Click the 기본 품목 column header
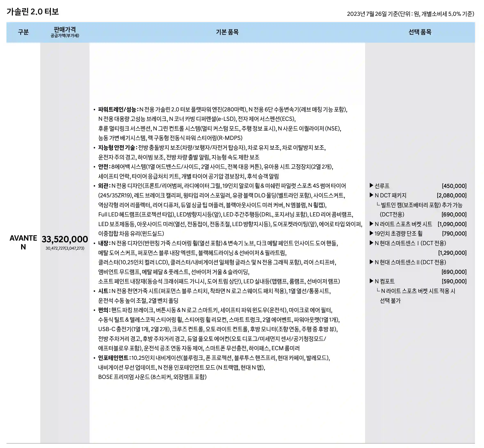Viewport: 484px width, 448px height. (x=227, y=32)
